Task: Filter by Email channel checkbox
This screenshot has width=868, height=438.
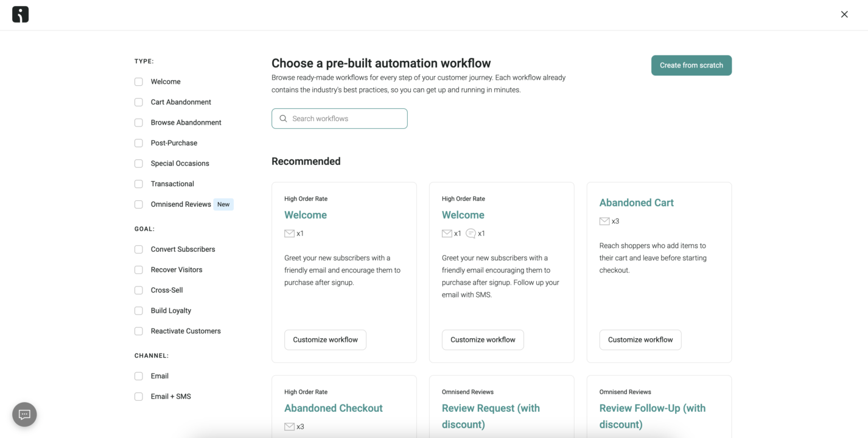Action: (139, 376)
